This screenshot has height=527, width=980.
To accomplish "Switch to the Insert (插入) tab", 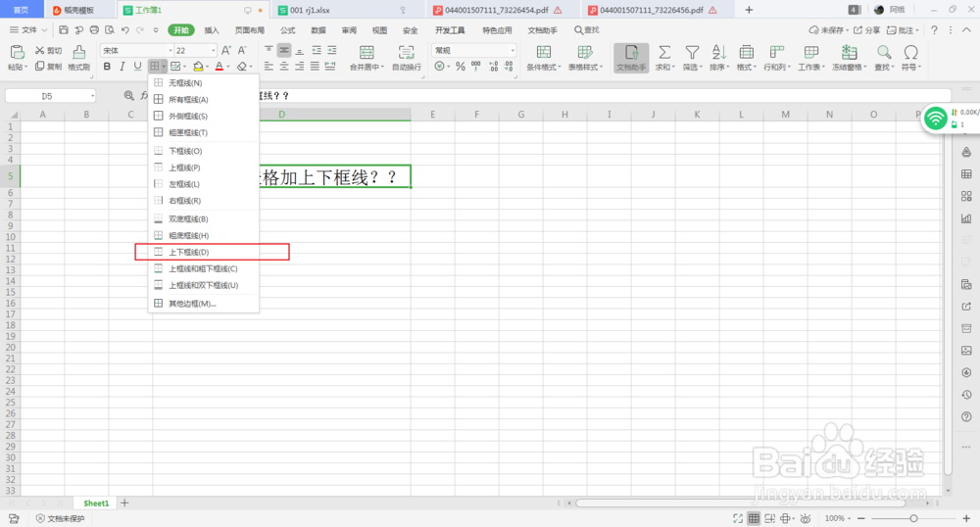I will [212, 30].
